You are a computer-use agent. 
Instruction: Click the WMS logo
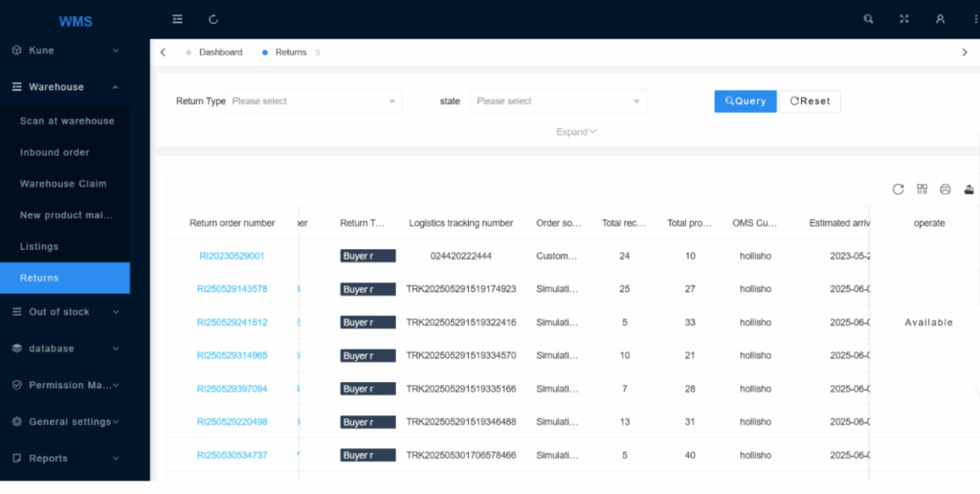(x=76, y=21)
